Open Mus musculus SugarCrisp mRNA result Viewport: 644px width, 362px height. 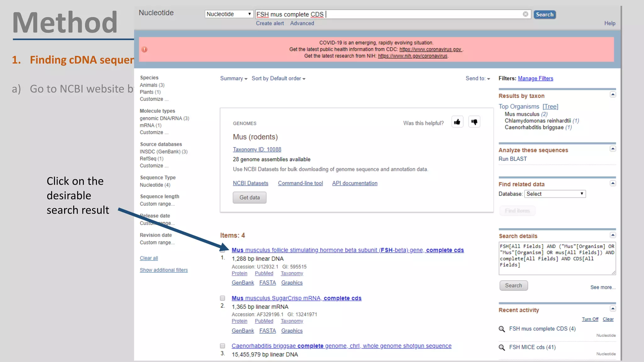click(x=297, y=298)
